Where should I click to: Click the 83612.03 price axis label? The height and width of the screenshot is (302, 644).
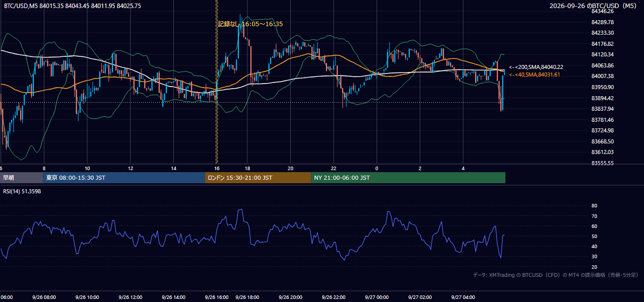(603, 152)
